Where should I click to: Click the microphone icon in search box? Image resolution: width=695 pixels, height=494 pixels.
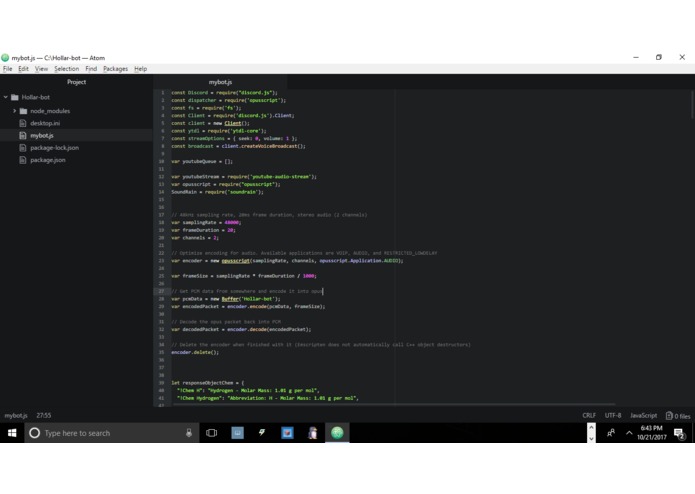188,433
